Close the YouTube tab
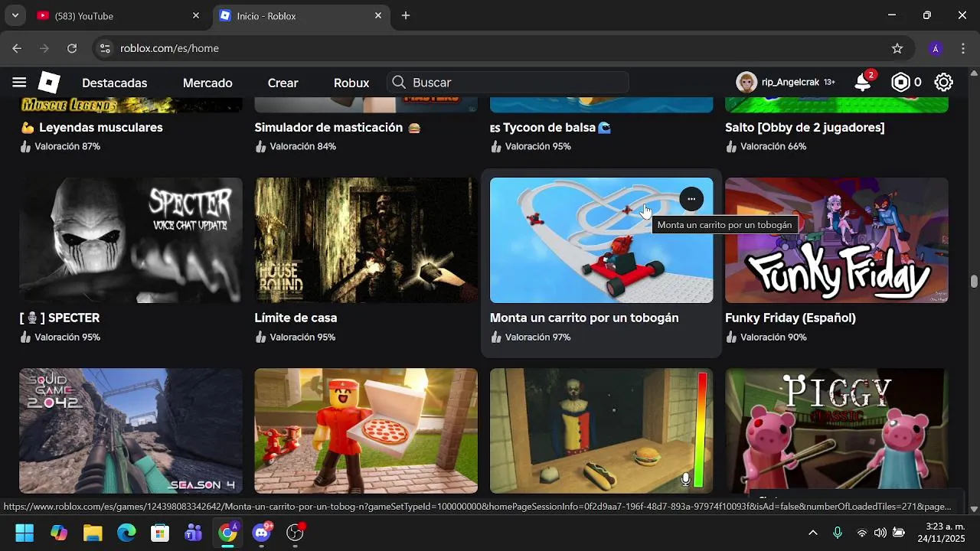 [196, 15]
